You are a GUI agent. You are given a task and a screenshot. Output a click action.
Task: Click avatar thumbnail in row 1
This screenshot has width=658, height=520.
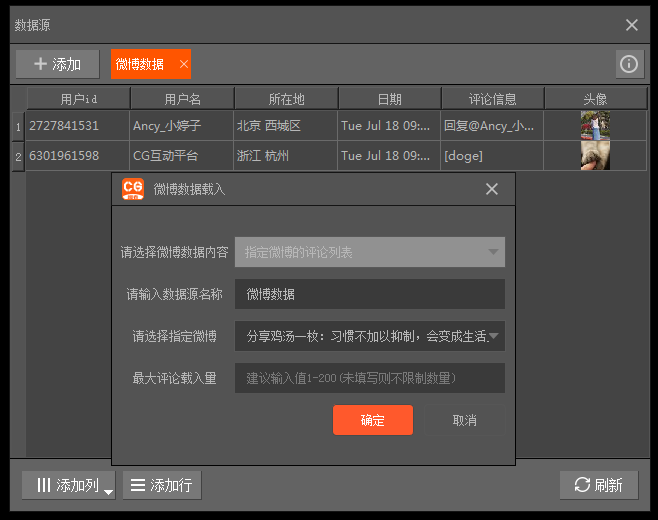point(595,125)
